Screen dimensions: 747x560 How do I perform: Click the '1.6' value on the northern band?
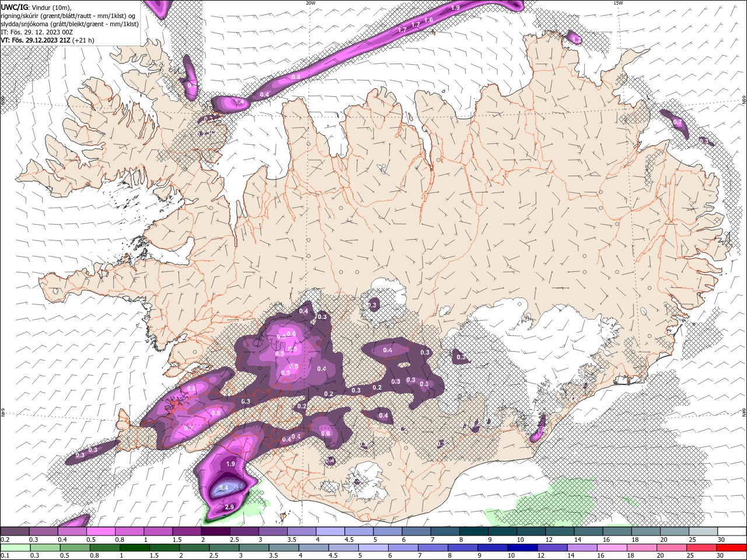(x=428, y=20)
